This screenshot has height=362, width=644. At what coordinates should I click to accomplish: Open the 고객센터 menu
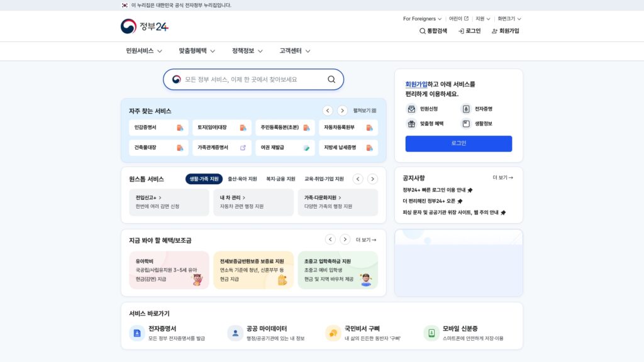[295, 51]
